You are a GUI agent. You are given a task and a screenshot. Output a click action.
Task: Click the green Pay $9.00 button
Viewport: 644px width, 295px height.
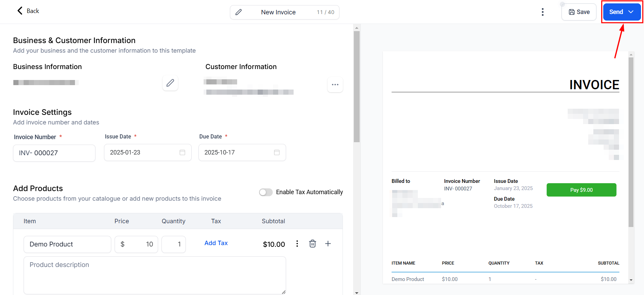[581, 190]
